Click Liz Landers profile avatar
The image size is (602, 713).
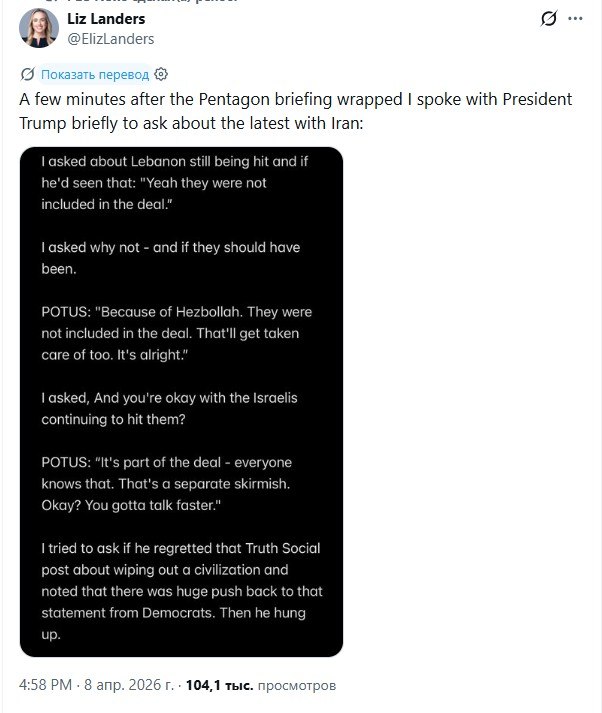pos(39,29)
